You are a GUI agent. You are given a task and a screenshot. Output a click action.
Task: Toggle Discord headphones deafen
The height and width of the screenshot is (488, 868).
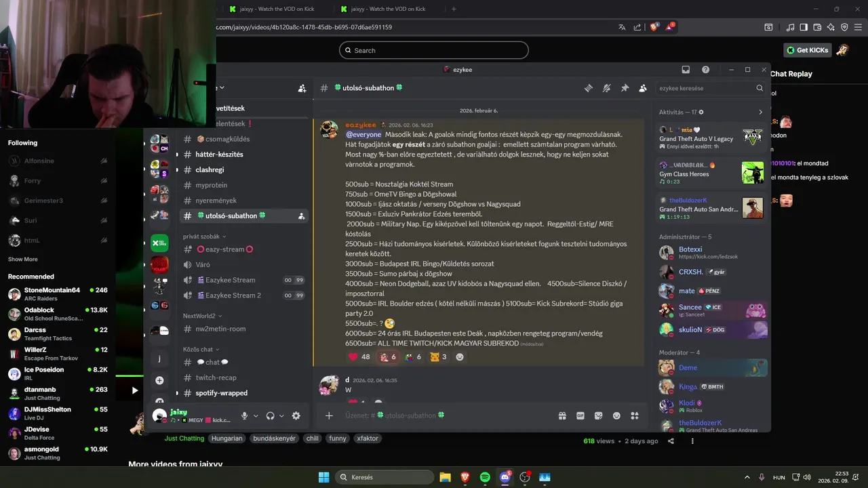point(270,415)
